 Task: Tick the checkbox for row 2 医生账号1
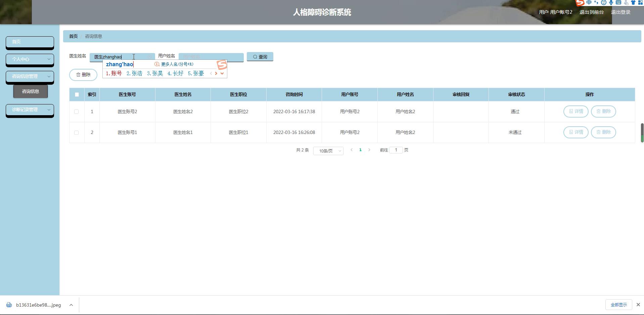77,132
